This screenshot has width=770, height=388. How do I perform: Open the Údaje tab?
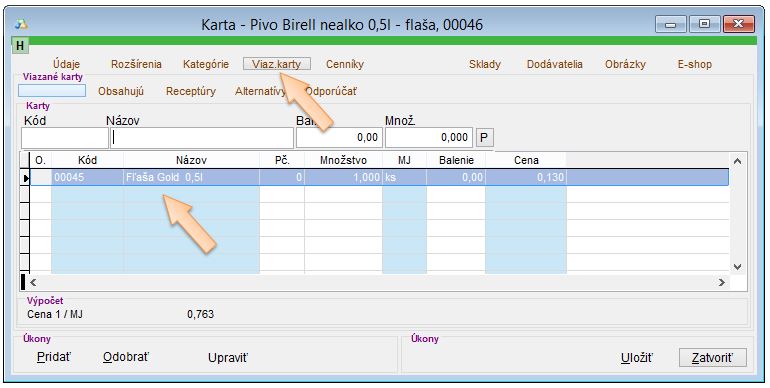[x=66, y=64]
